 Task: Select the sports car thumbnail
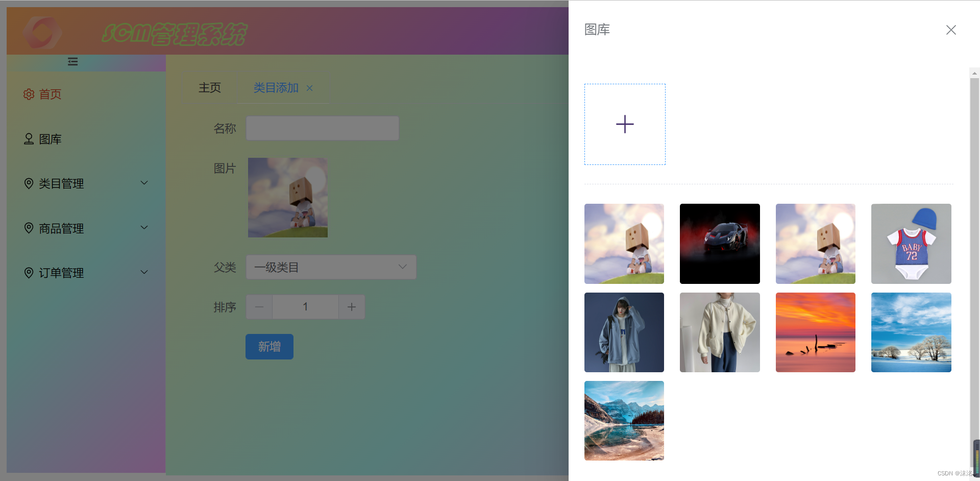coord(720,244)
